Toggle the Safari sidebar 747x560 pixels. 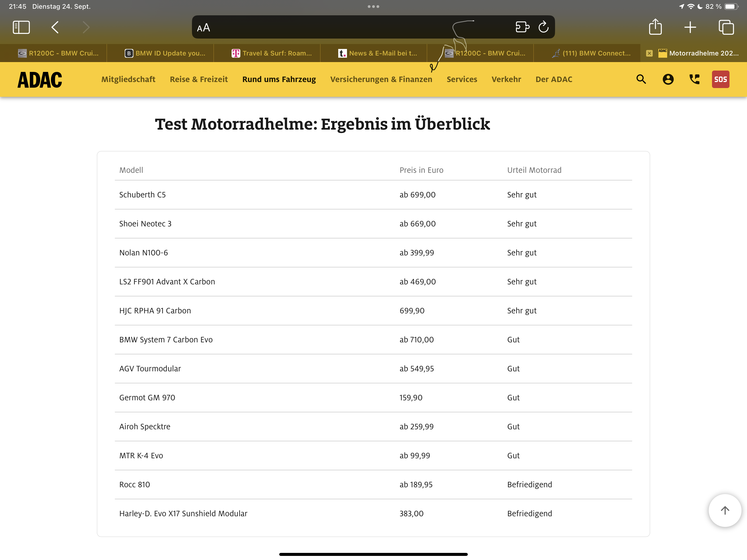[21, 27]
